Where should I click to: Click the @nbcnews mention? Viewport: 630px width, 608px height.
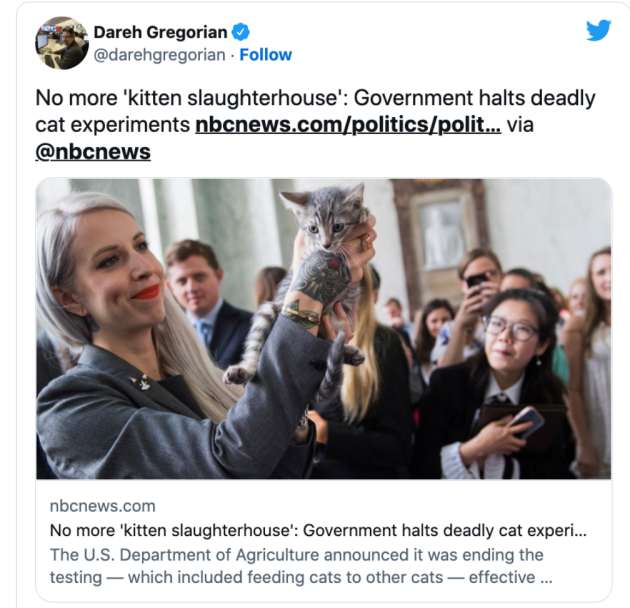coord(93,151)
